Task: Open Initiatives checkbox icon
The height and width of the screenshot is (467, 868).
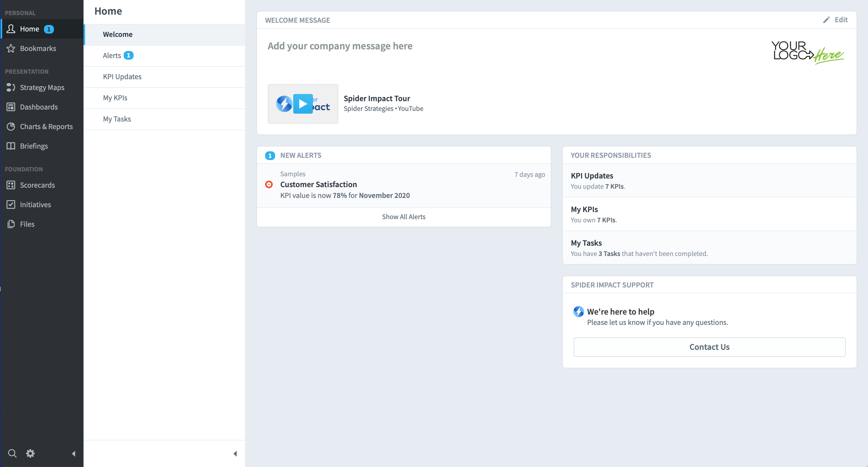Action: pos(11,205)
